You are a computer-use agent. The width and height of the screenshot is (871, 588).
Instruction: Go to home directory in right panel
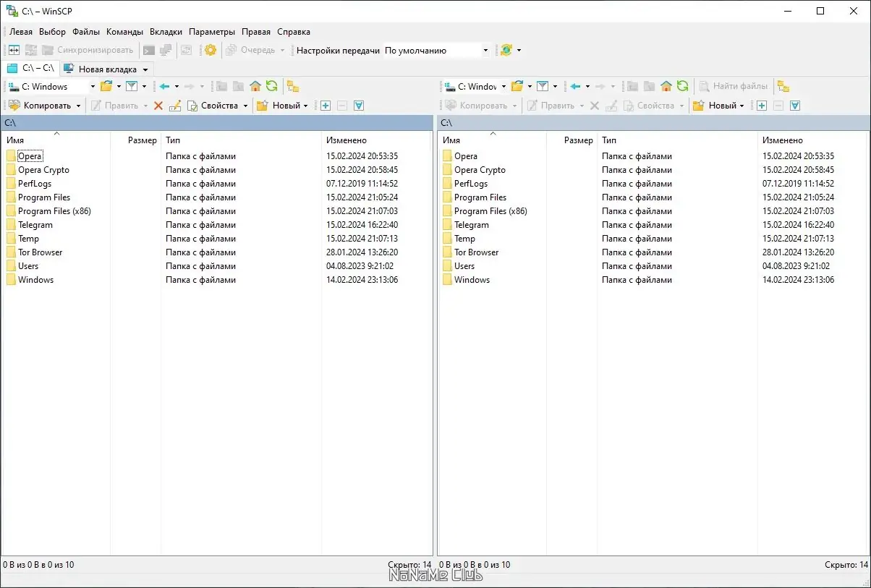click(666, 86)
